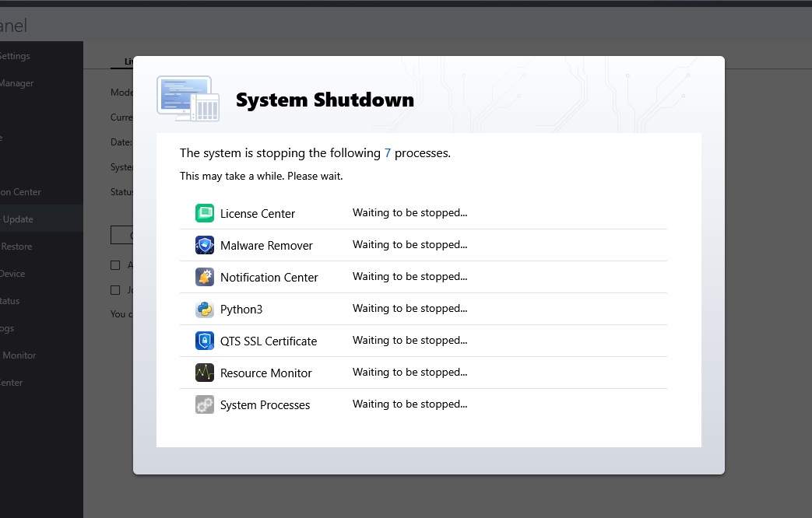812x518 pixels.
Task: Toggle the second checkbox above the 'You c...' text
Action: (x=115, y=290)
